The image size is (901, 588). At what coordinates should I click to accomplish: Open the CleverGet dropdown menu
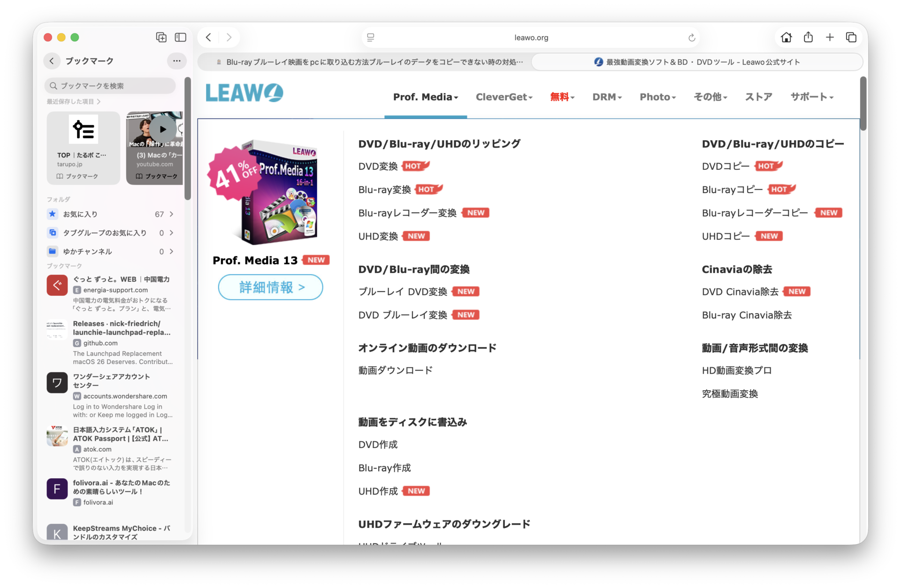[504, 97]
